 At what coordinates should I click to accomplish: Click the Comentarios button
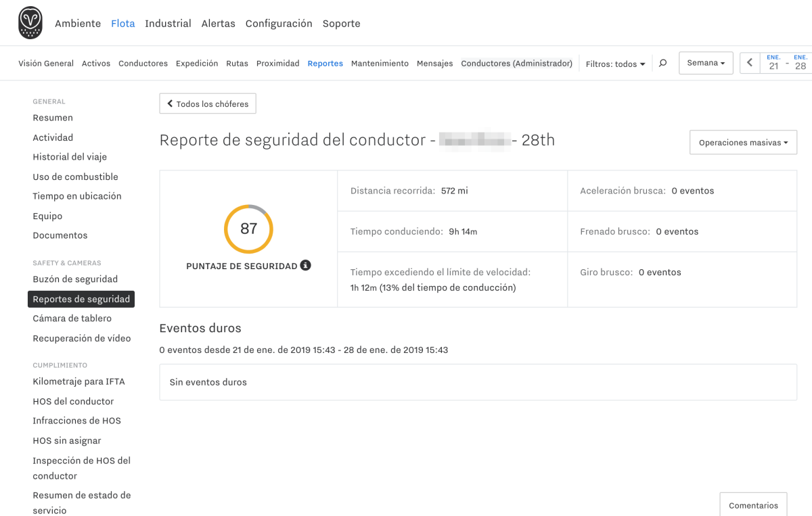point(753,505)
